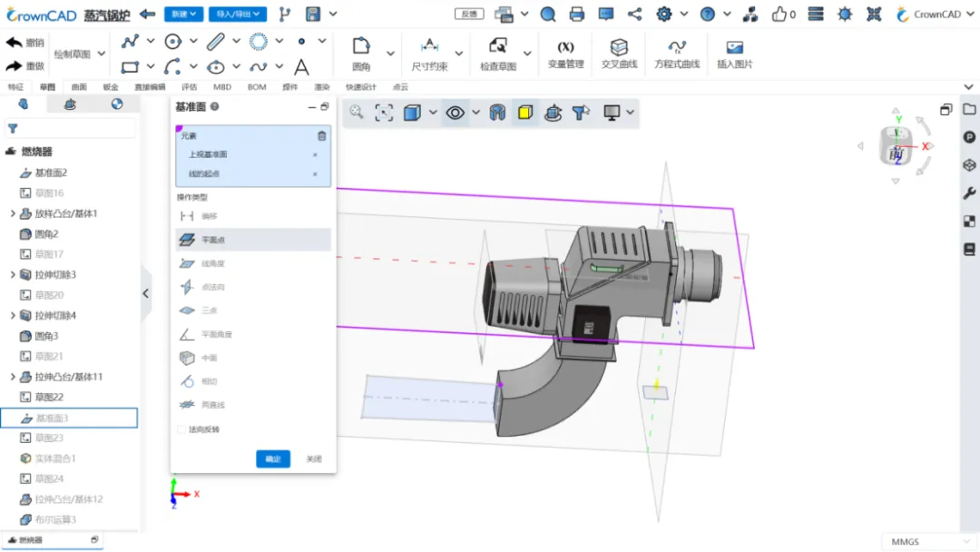
Task: Select the 平面角度 operation type
Action: pos(253,334)
